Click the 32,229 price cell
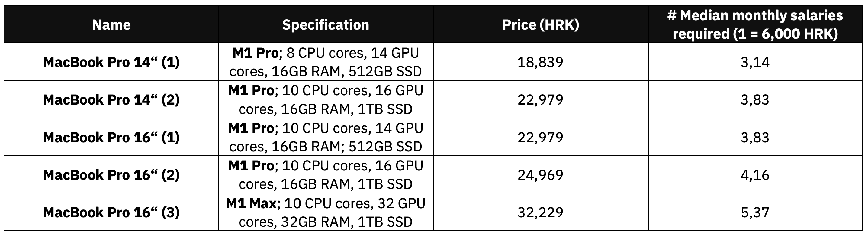This screenshot has height=237, width=868. click(x=541, y=213)
